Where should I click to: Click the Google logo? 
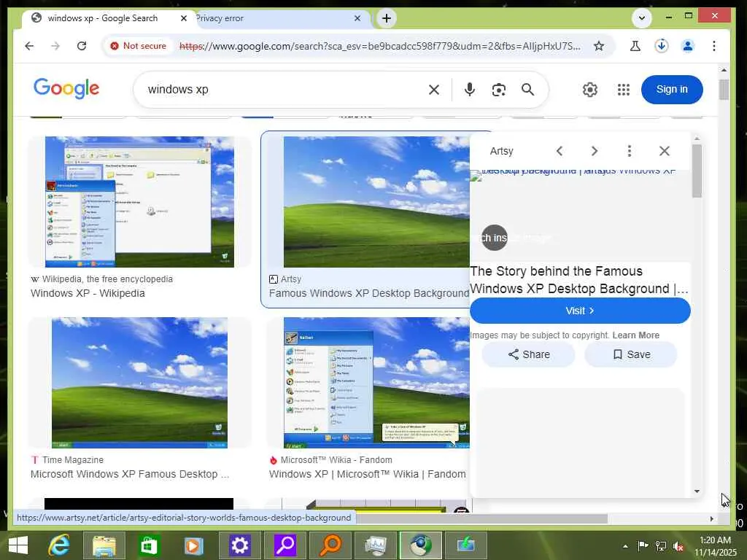tap(66, 88)
